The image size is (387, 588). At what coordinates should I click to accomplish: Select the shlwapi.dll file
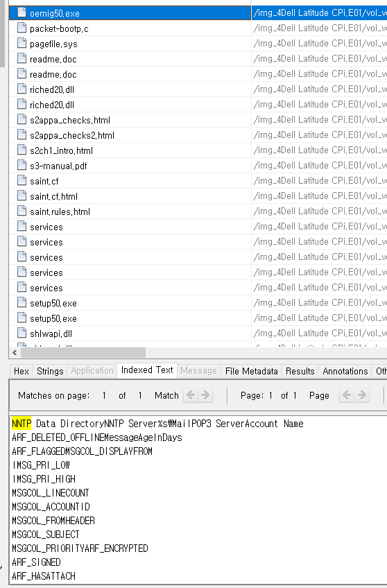click(x=51, y=334)
